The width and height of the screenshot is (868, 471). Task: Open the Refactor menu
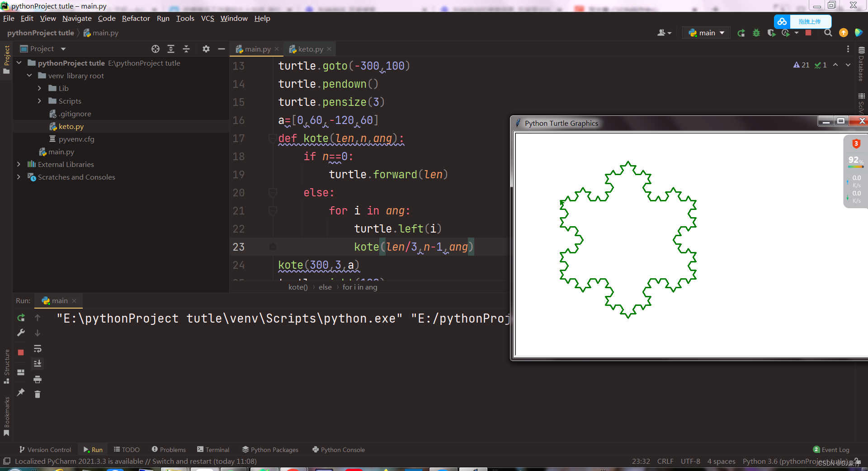pos(136,18)
